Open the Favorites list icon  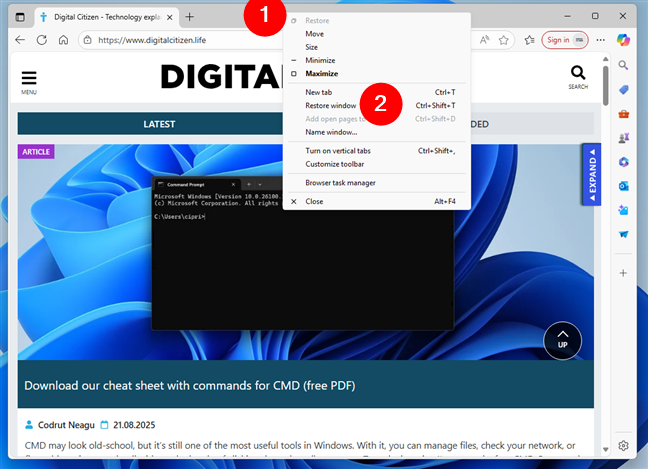point(529,40)
